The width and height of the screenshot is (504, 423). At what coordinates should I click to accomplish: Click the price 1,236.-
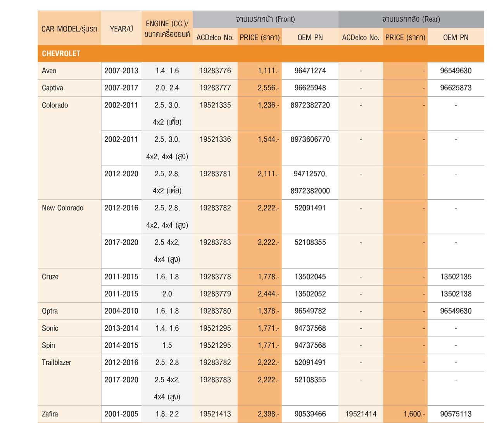coord(268,105)
